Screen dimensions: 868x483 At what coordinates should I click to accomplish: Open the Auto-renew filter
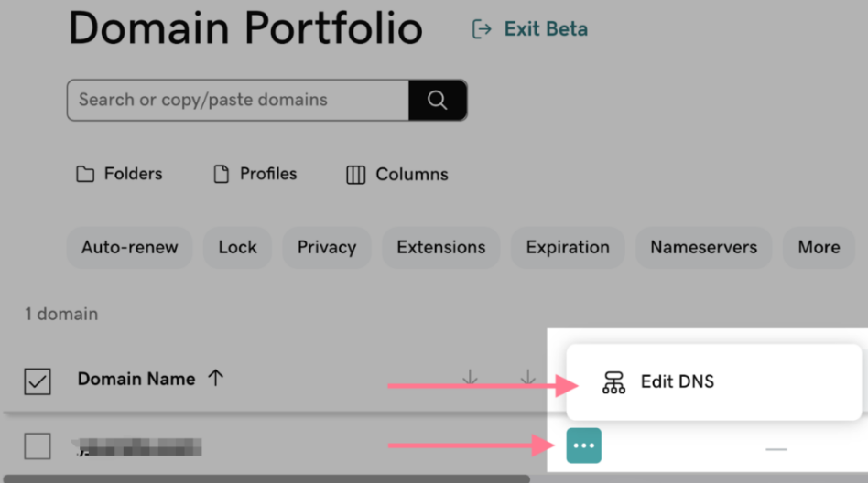click(129, 248)
